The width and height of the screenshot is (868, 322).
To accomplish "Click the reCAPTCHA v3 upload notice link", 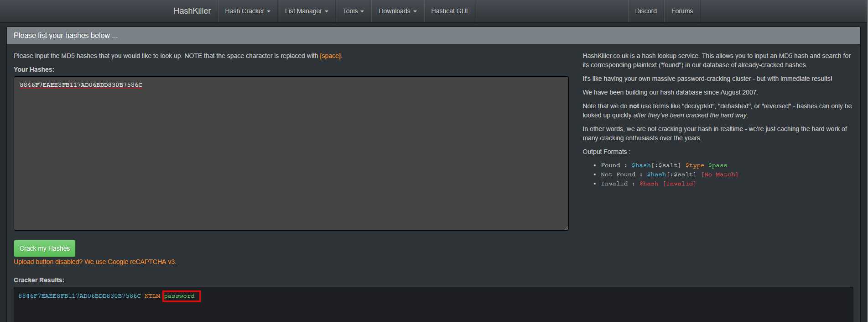I will 95,262.
